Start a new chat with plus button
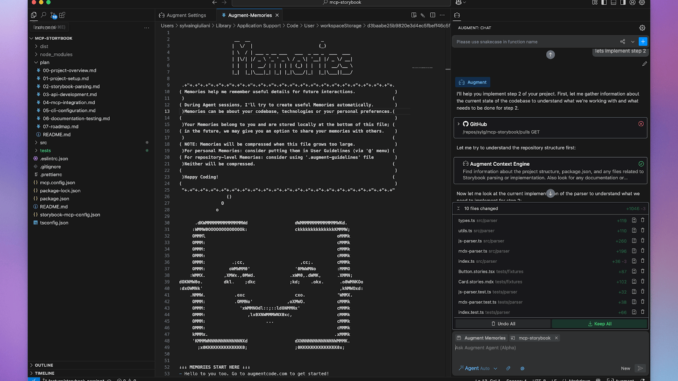Viewport: 678px width, 381px height. [x=643, y=42]
